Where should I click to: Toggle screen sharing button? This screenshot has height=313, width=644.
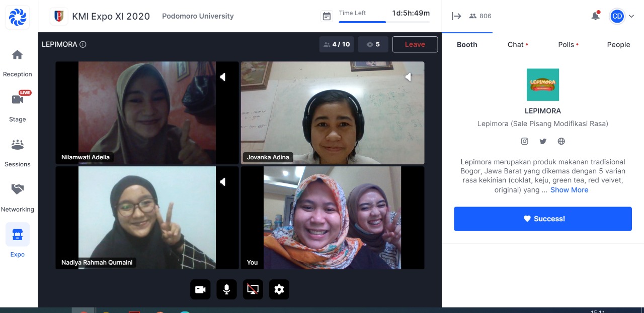253,289
